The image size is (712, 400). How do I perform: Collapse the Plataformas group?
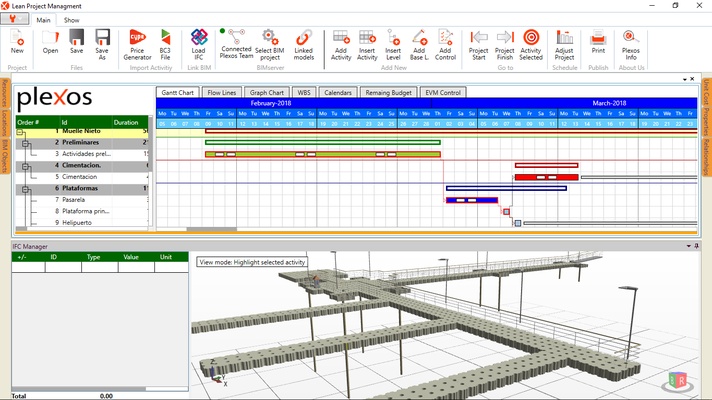(25, 189)
